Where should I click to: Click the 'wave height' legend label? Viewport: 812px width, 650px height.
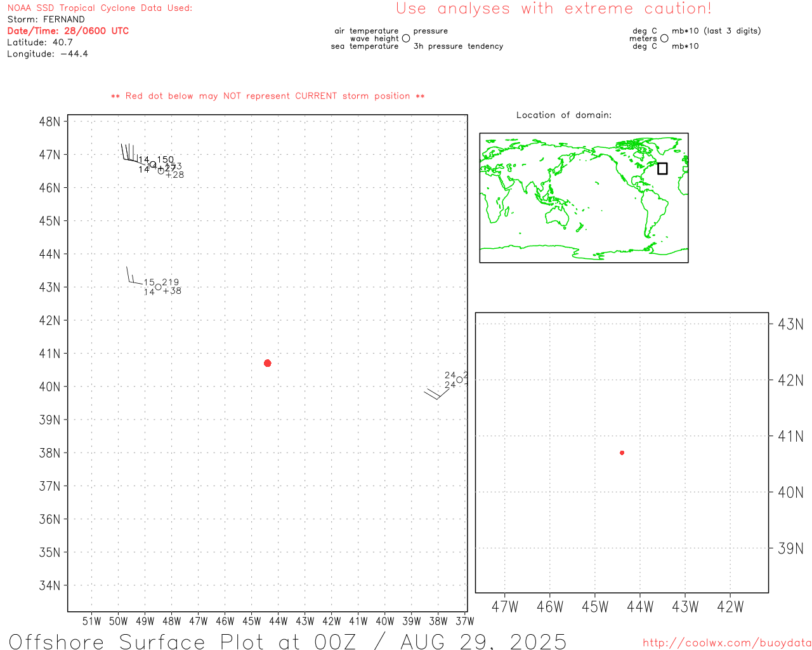click(374, 39)
